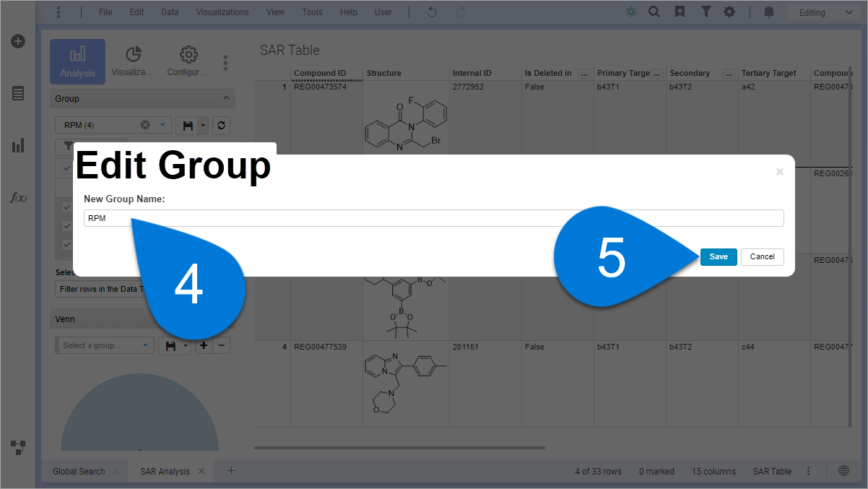Click the Venn plus button
Screen dimensions: 868x489
click(x=204, y=345)
